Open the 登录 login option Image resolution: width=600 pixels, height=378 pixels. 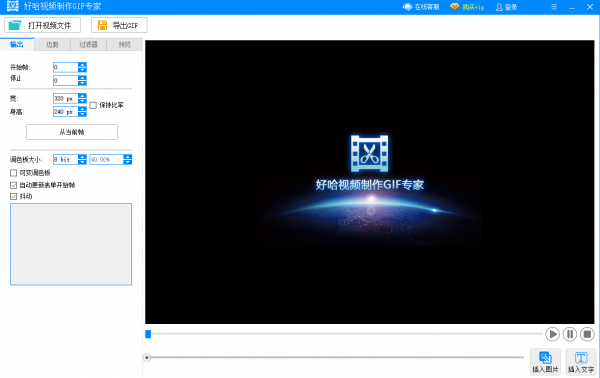point(506,7)
